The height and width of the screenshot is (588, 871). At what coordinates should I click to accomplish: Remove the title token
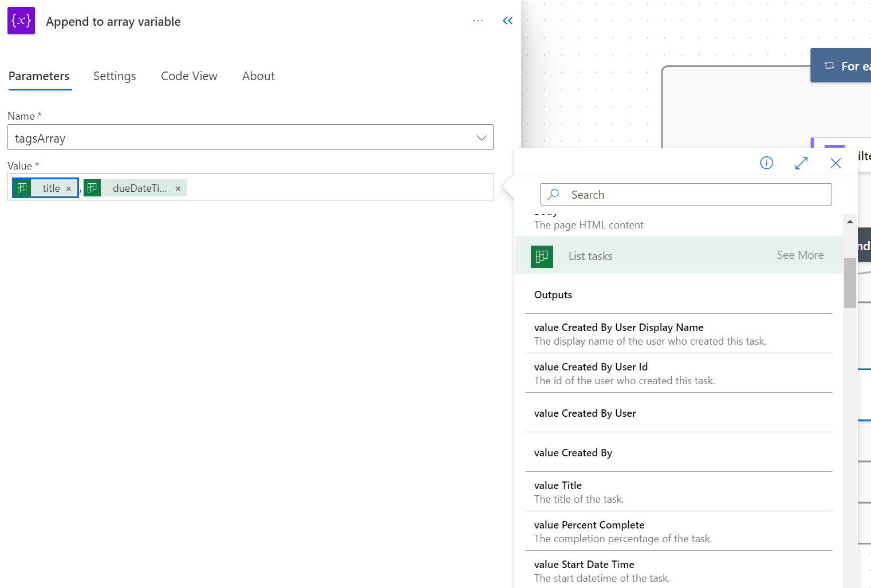[69, 188]
